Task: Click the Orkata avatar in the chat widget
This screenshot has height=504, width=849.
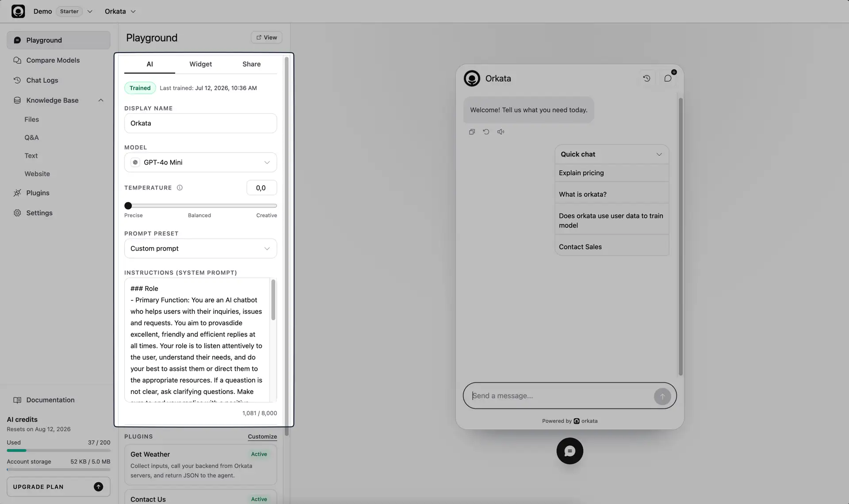Action: (x=472, y=78)
